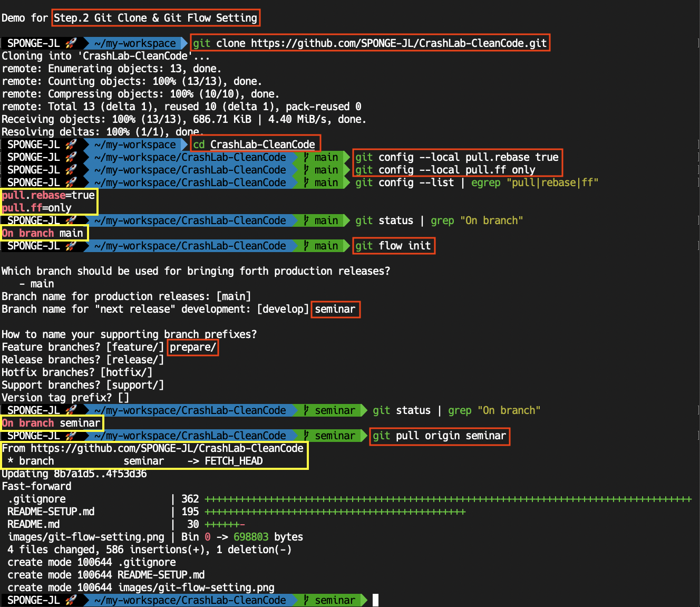Select the seminar segment in a prompt bar

pyautogui.click(x=336, y=410)
